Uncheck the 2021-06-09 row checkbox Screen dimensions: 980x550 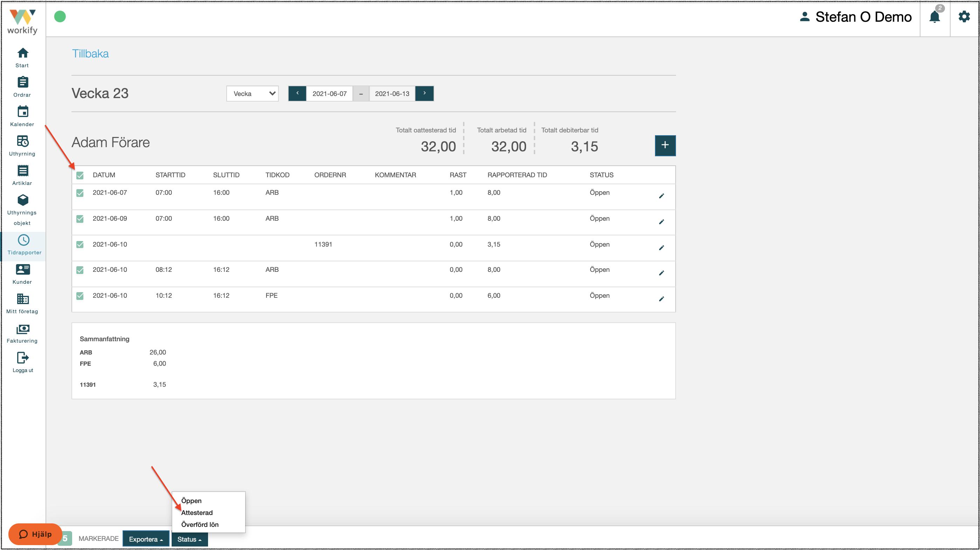point(80,219)
